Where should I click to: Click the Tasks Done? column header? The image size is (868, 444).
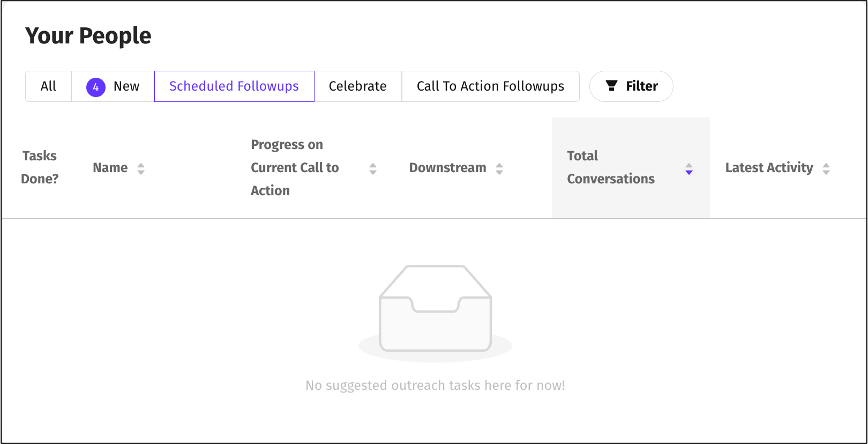click(x=40, y=167)
